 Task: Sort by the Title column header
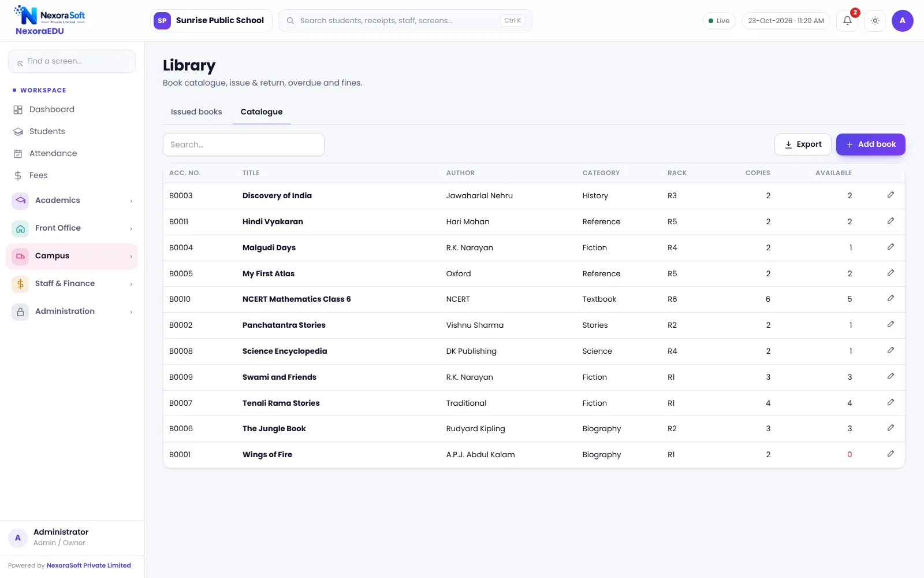251,173
